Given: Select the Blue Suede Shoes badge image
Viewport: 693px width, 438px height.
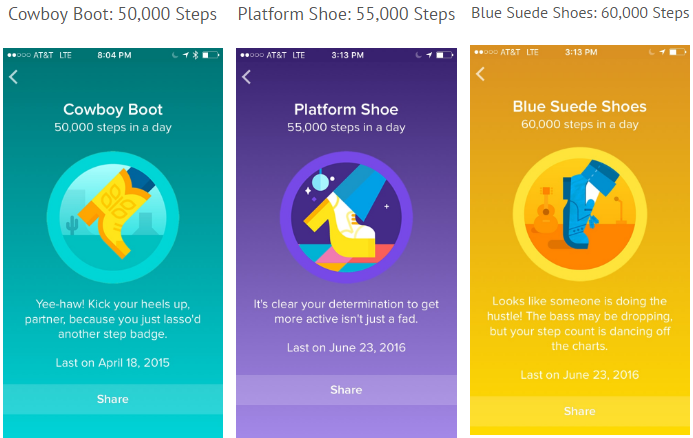Looking at the screenshot, I should 579,214.
